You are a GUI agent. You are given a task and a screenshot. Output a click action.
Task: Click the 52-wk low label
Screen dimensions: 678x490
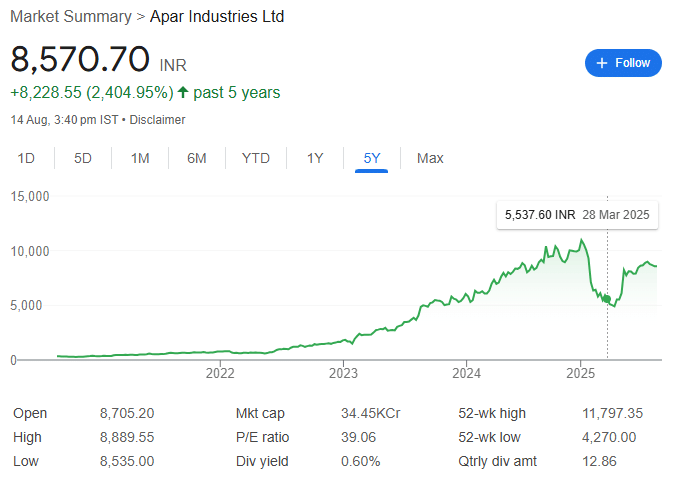point(489,437)
